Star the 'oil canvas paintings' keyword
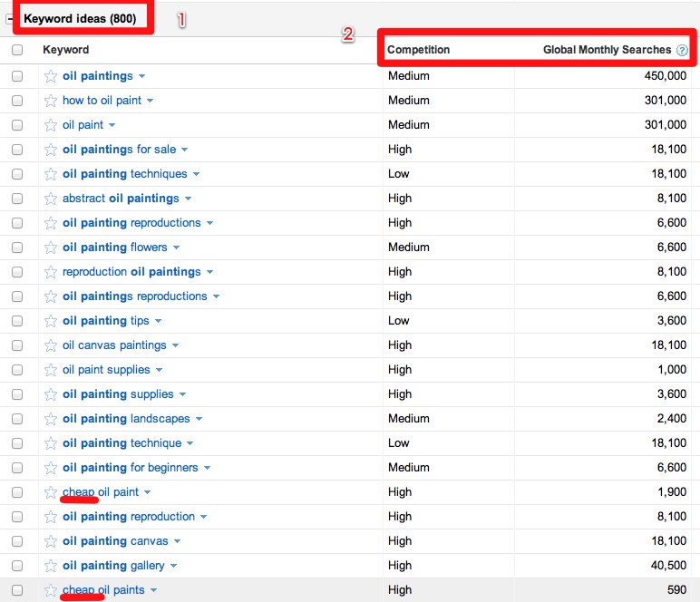Viewport: 700px width, 602px height. (51, 345)
